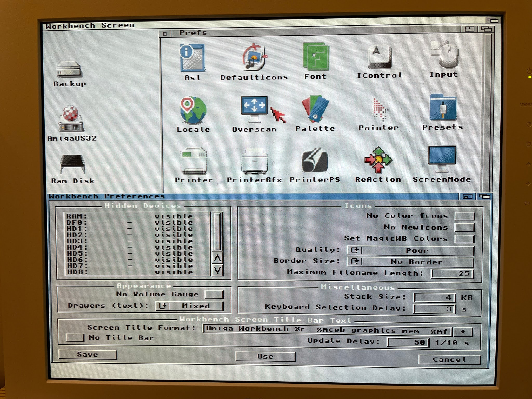Open the DefaultIcons preferences icon
Viewport: 532px width, 399px height.
click(x=254, y=57)
